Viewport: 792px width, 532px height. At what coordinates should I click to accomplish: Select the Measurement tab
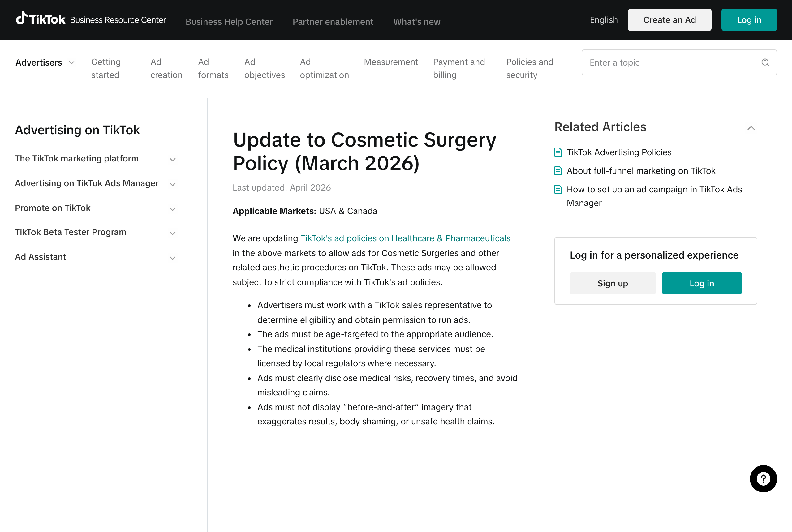(391, 62)
